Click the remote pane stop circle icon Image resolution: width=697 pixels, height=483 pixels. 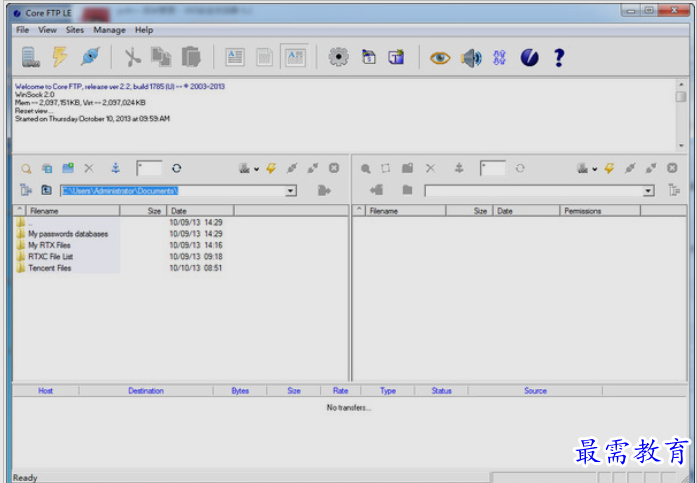(672, 168)
